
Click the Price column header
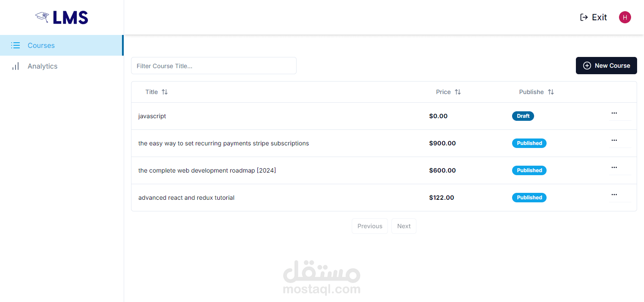coord(448,92)
